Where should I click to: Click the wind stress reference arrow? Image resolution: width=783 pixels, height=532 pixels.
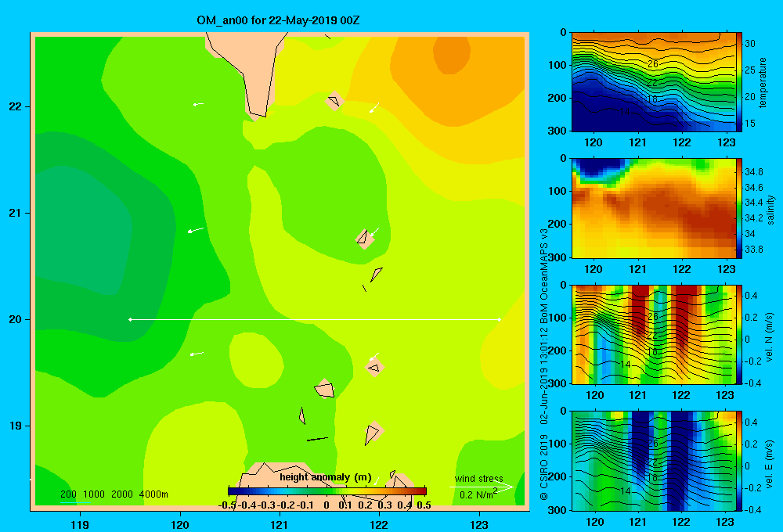point(481,487)
